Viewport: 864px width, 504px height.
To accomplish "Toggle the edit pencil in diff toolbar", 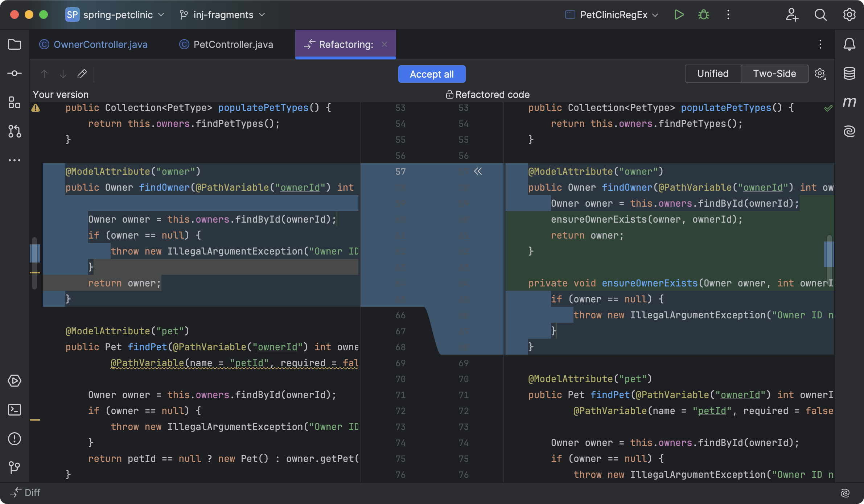I will click(x=82, y=74).
